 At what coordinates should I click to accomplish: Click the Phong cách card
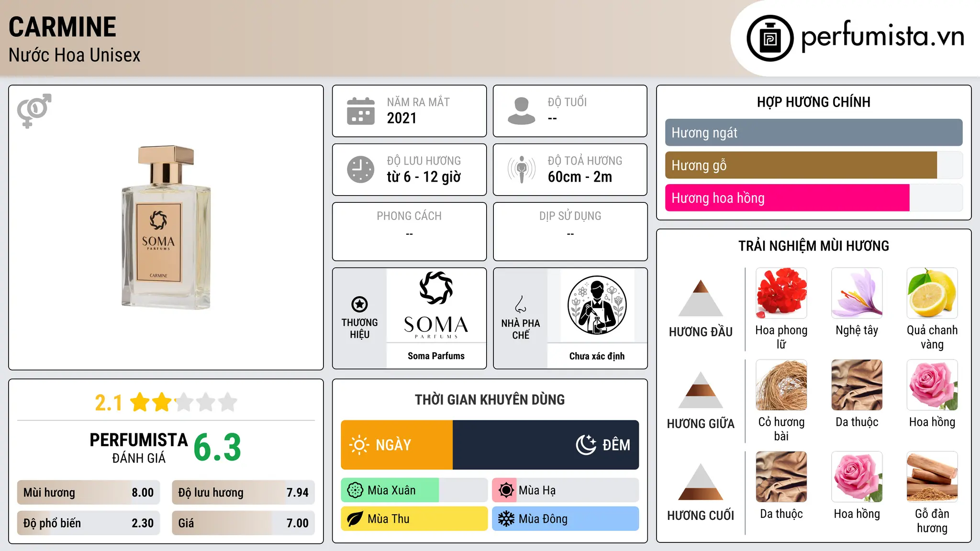[x=409, y=231]
